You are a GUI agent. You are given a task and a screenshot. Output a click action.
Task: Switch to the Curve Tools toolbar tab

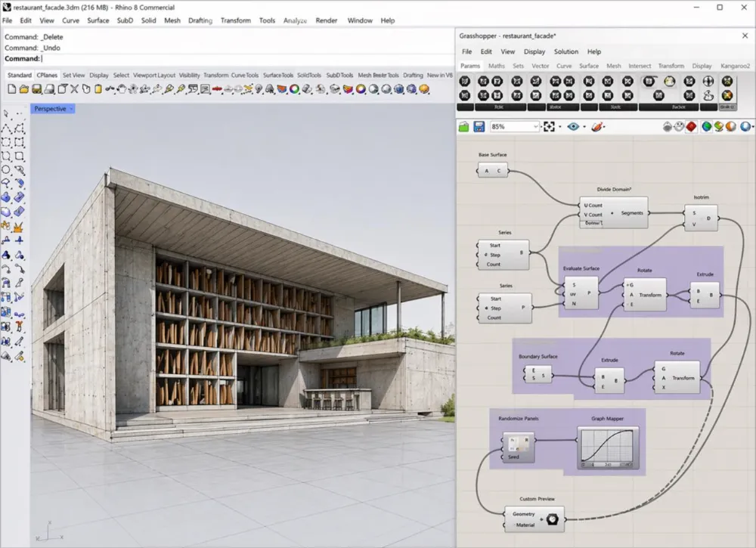[244, 75]
